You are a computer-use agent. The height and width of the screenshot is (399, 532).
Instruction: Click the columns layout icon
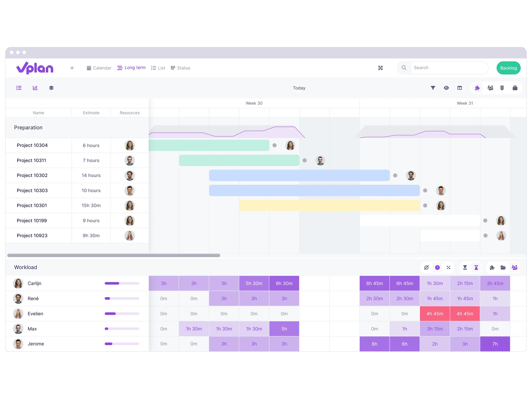click(x=460, y=88)
